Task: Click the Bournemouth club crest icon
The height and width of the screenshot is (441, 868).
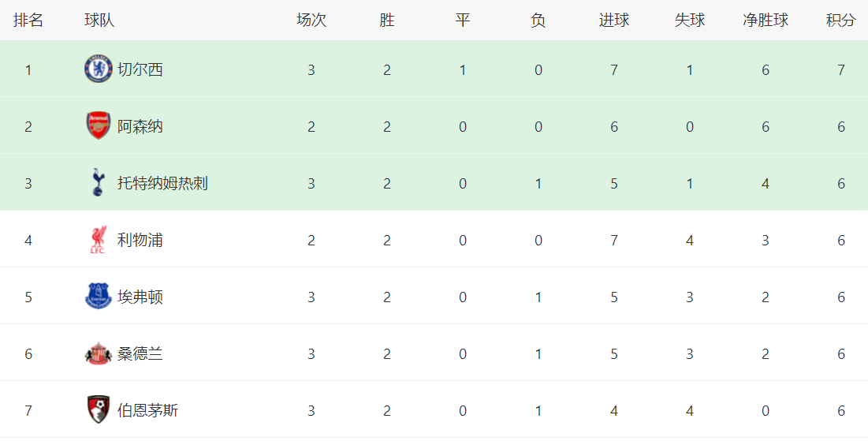Action: coord(99,410)
